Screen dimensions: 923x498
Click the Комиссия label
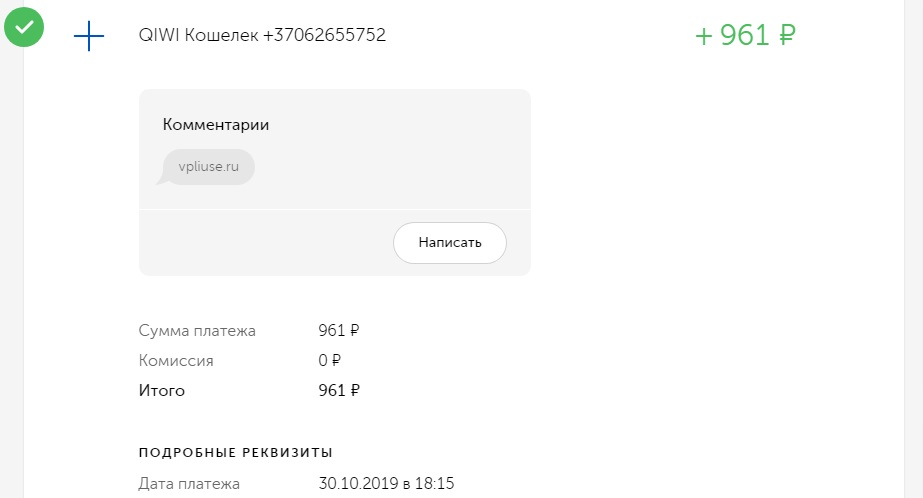[x=176, y=360]
